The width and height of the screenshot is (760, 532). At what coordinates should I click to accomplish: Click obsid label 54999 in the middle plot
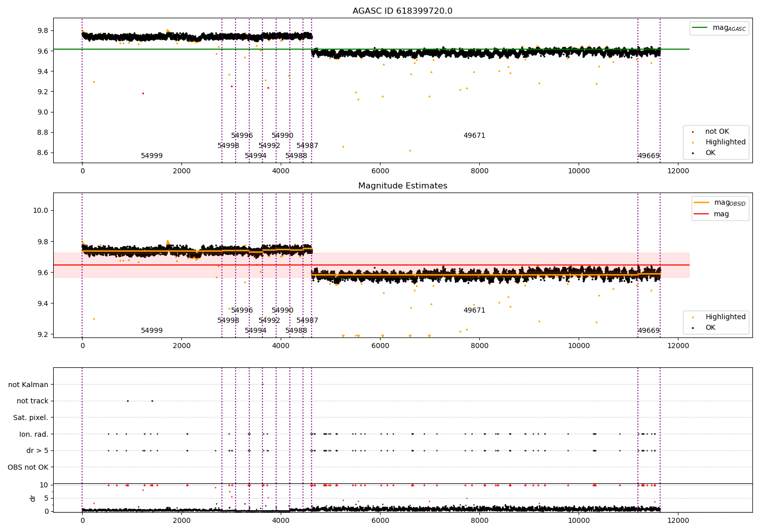(152, 331)
